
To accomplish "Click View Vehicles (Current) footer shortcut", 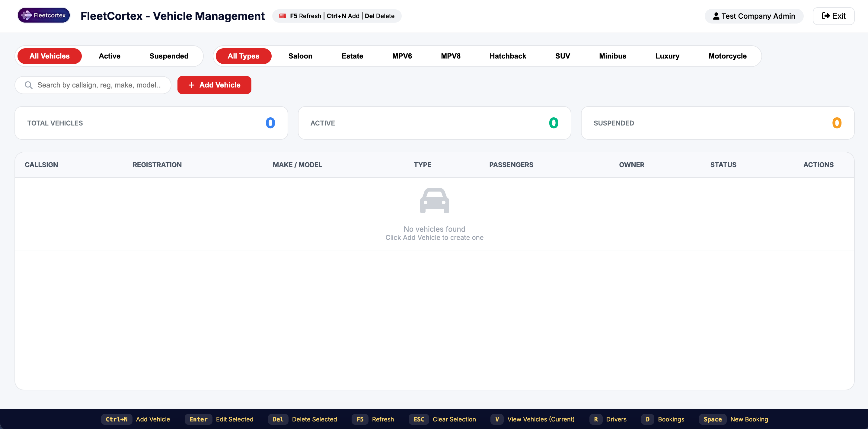I will (x=533, y=419).
